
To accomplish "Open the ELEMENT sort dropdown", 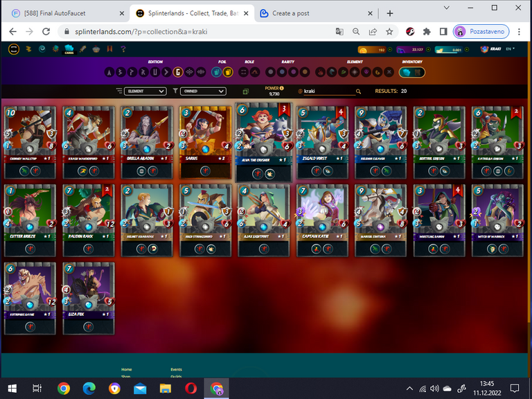I will (145, 91).
